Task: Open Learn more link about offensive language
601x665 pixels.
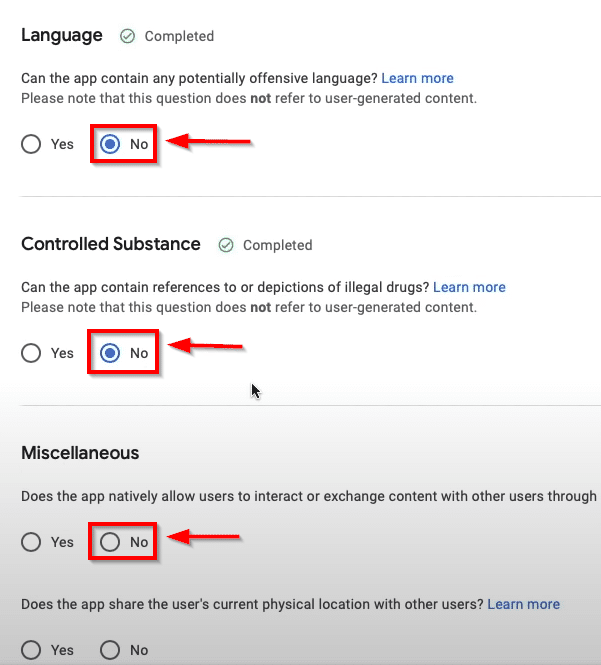Action: 417,78
